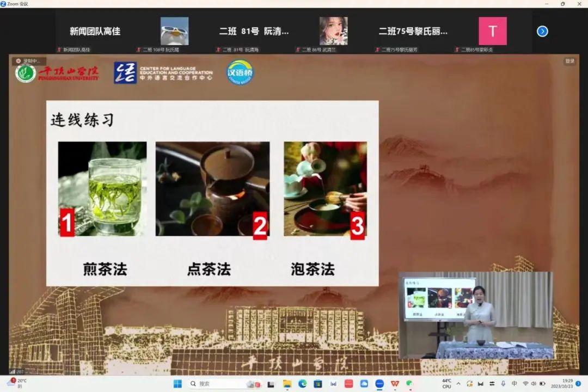Expand the hidden system tray icons chevron
The height and width of the screenshot is (392, 588).
pyautogui.click(x=458, y=384)
